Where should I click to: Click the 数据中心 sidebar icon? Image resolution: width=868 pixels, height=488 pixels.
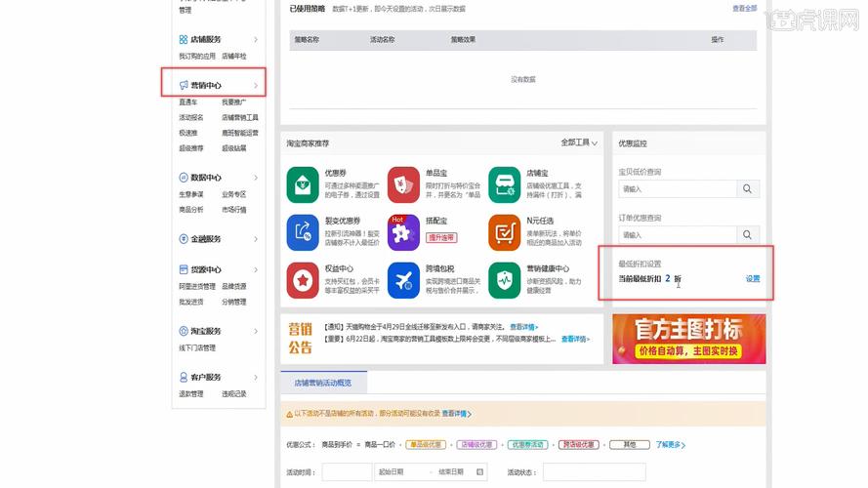184,178
